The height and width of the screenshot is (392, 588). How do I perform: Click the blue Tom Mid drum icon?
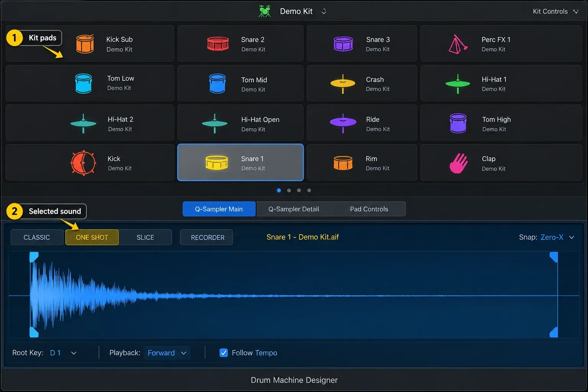tap(217, 83)
